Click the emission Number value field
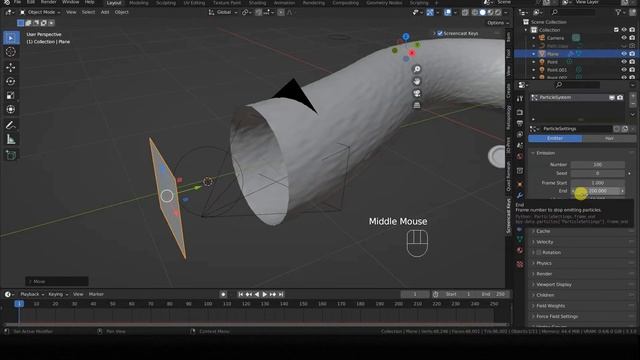Viewport: 640px width, 360px height. (598, 164)
